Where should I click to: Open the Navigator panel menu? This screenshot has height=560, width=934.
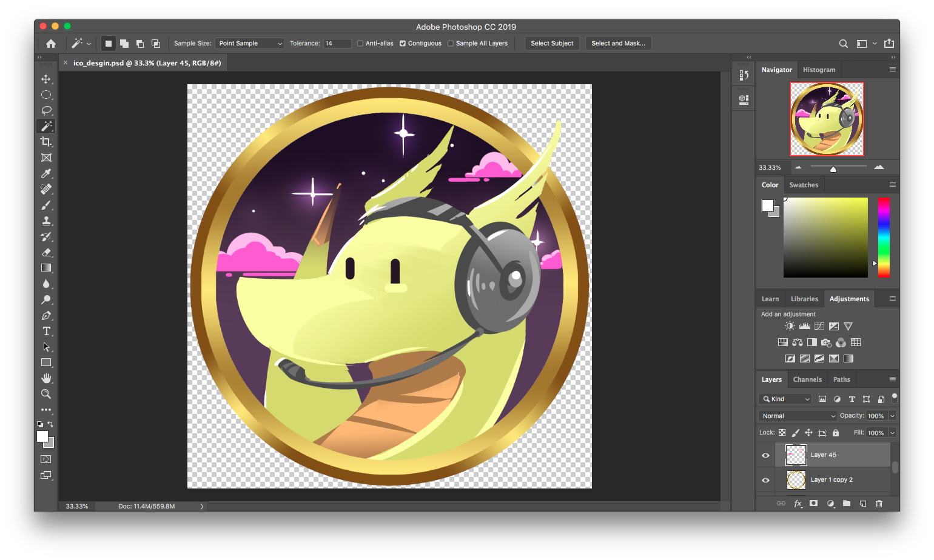[x=892, y=70]
